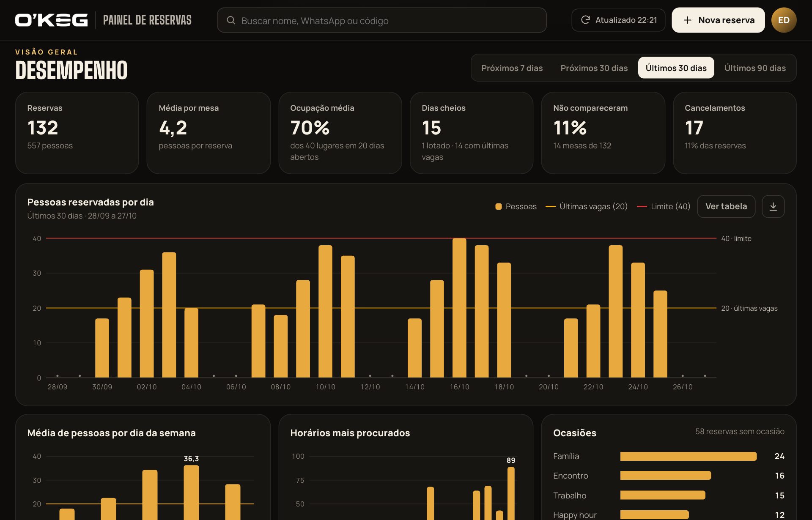Open the Reservas 132 card

tap(77, 133)
